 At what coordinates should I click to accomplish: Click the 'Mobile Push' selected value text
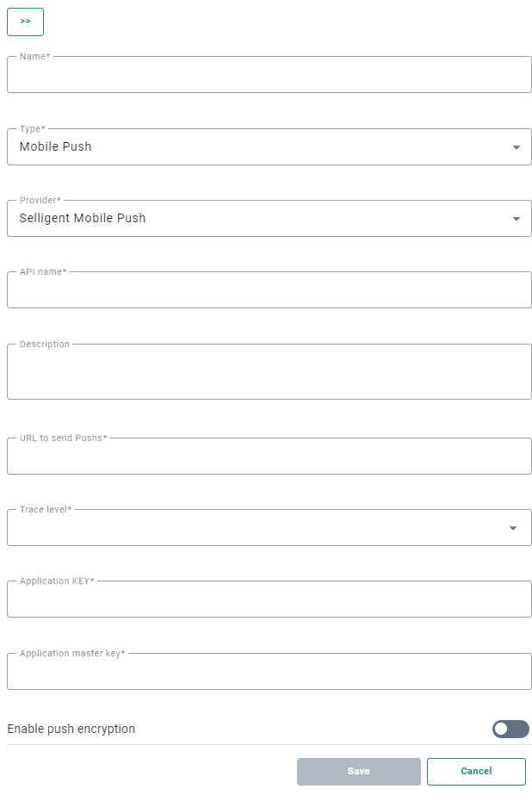tap(56, 146)
